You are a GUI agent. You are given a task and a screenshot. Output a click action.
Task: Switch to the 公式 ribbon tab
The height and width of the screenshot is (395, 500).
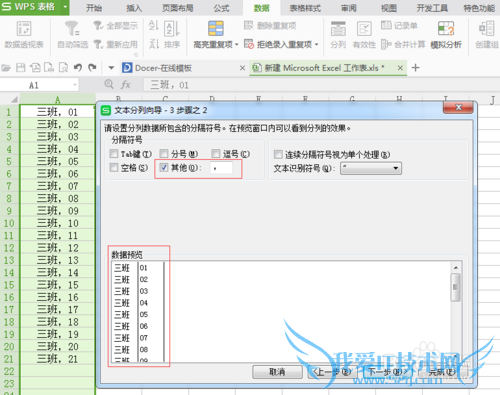click(x=221, y=8)
